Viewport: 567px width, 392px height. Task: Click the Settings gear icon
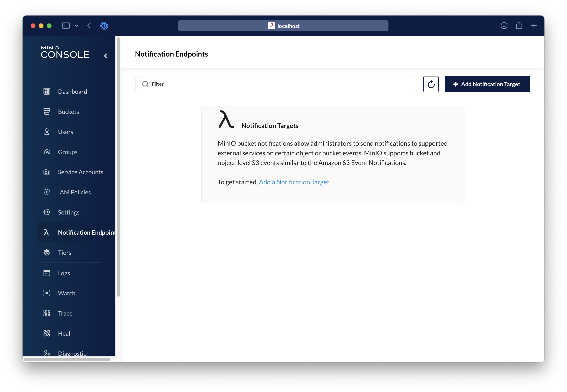pos(47,212)
